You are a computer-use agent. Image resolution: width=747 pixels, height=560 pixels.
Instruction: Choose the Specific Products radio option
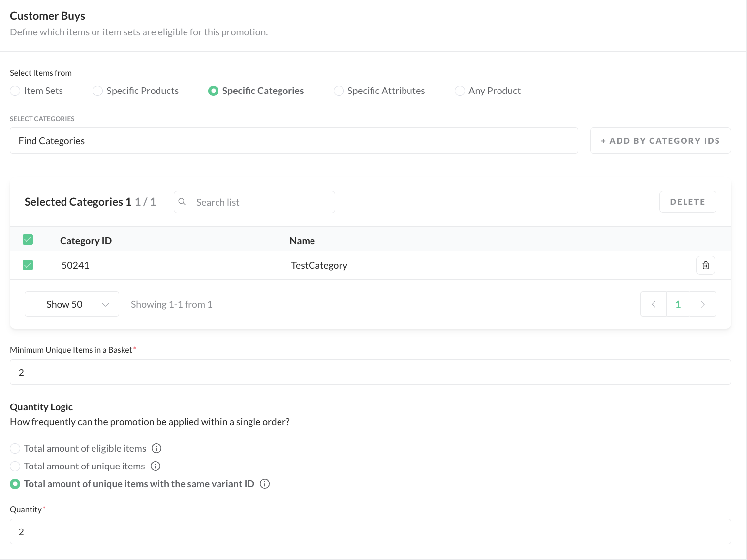[98, 91]
